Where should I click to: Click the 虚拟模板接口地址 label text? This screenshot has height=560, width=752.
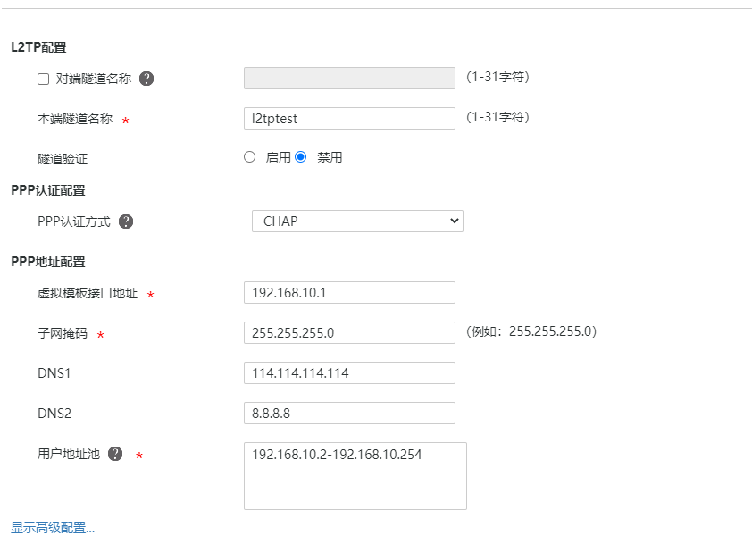tap(88, 293)
